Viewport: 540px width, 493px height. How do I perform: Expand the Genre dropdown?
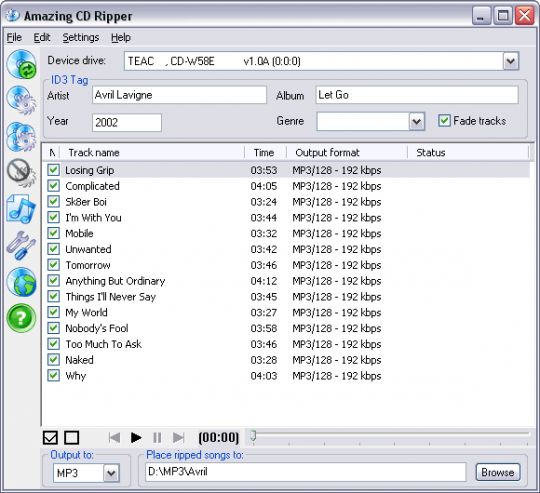pos(416,121)
